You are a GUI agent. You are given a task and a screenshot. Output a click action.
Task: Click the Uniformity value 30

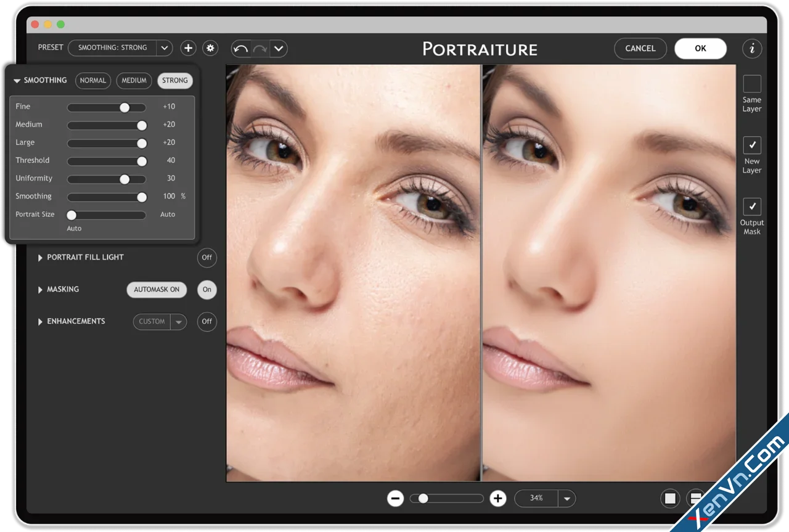[x=171, y=178]
